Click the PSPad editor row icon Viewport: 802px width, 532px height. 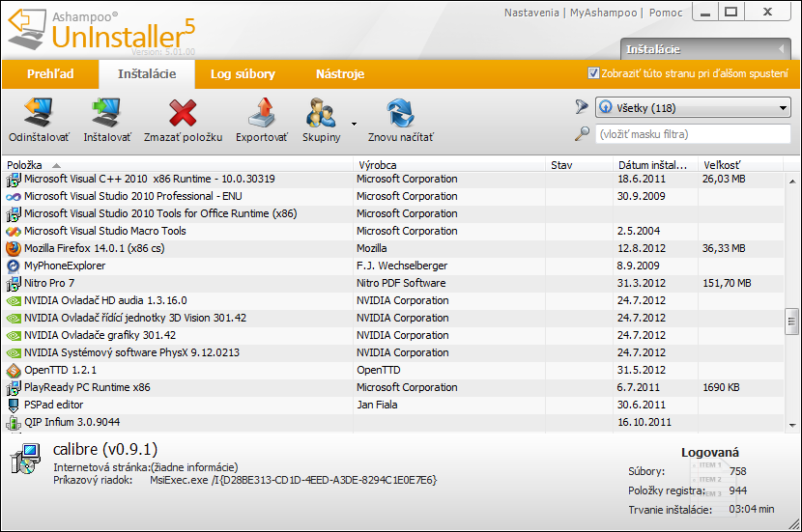click(14, 406)
